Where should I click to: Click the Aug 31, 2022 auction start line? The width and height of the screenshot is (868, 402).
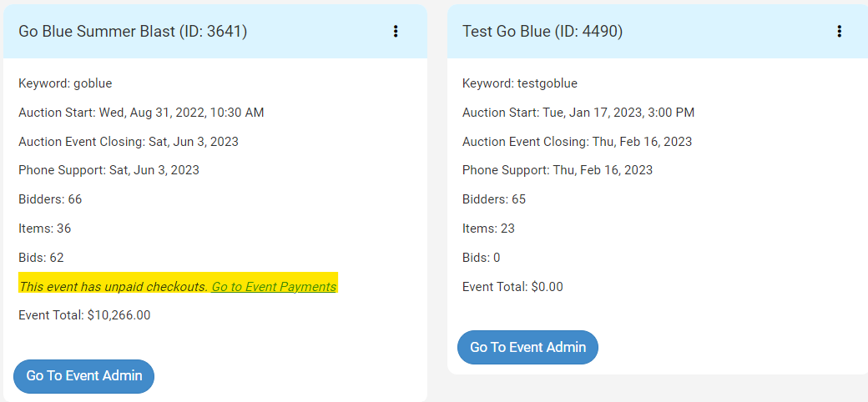coord(141,113)
